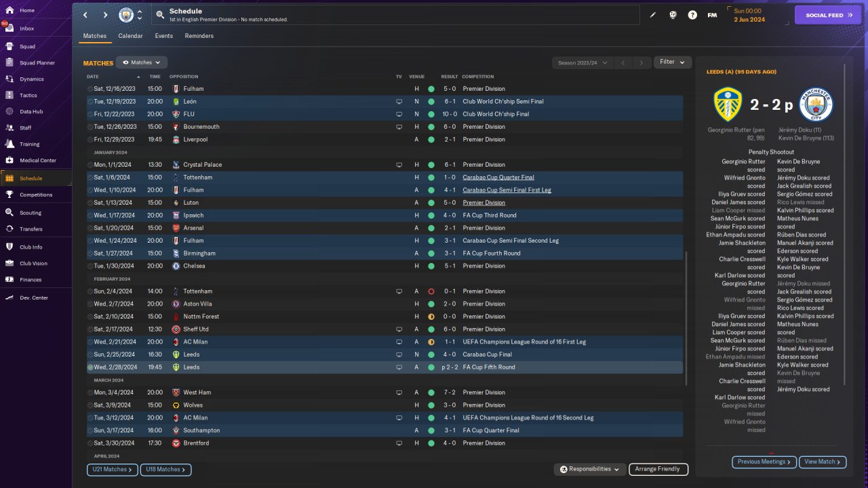This screenshot has width=868, height=488.
Task: Click the U21 Matches button
Action: (x=113, y=470)
